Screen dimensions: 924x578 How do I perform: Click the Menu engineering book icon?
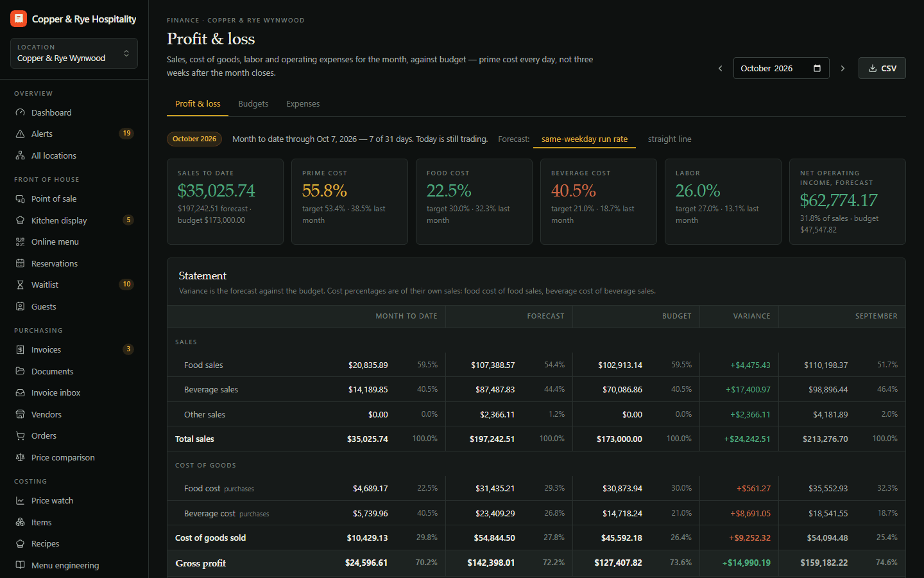20,565
